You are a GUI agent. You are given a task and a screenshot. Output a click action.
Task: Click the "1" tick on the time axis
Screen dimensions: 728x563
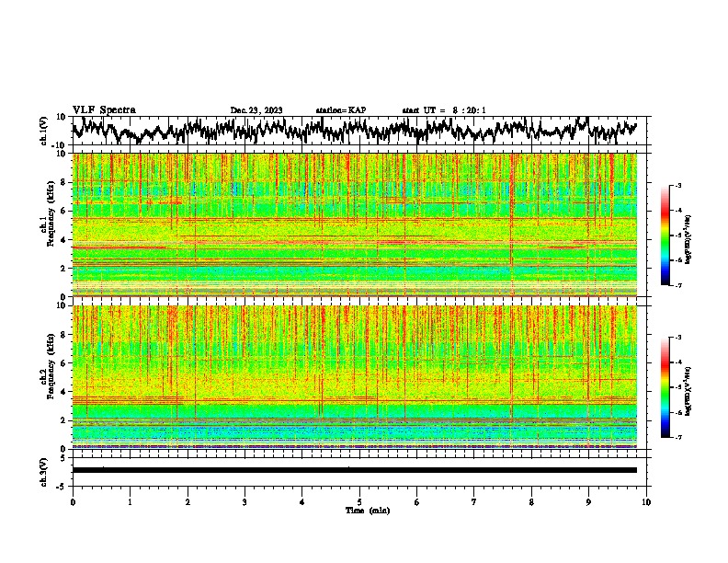[x=131, y=502]
